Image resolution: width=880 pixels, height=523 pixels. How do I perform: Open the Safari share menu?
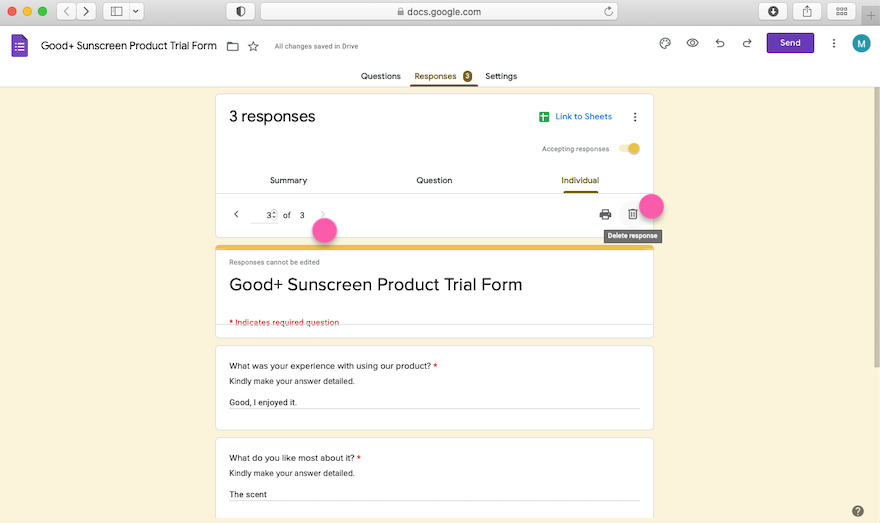(x=807, y=11)
